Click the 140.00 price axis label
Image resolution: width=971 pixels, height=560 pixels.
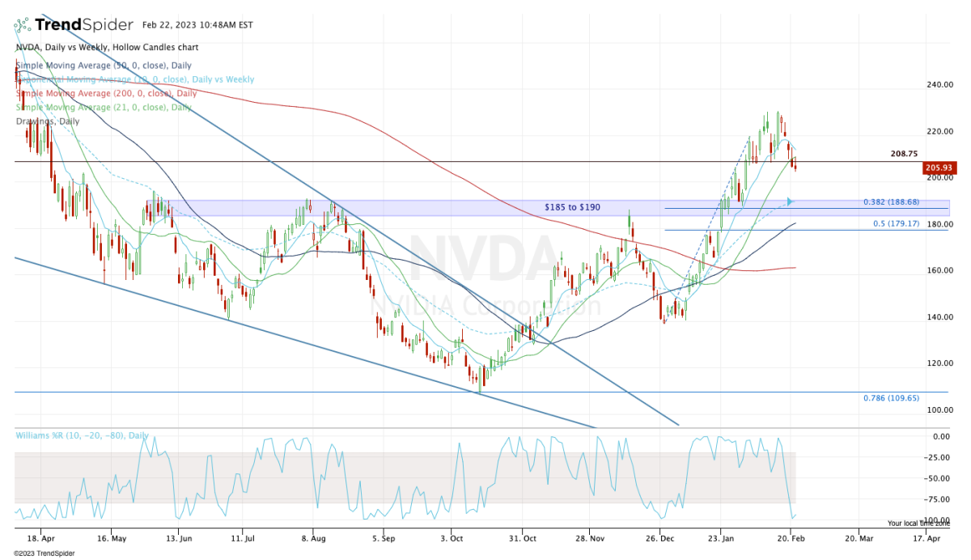tap(939, 317)
